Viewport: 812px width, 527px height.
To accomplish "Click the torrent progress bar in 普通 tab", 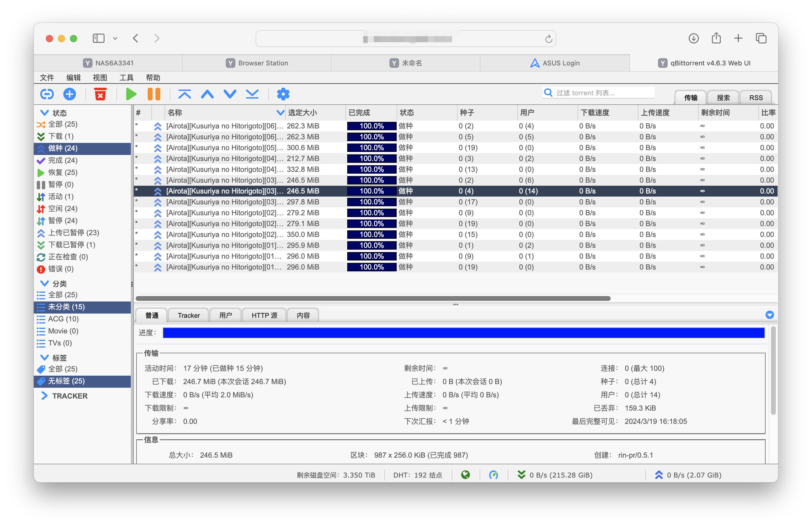I will click(464, 333).
